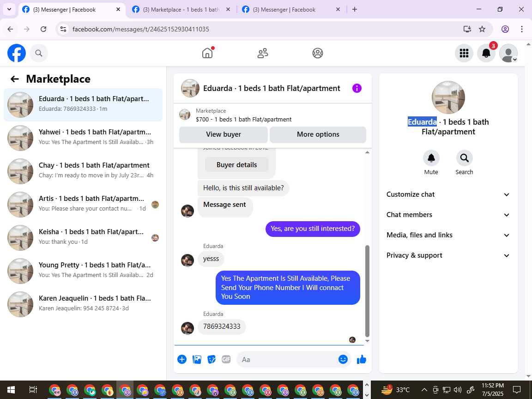Open Chrome three-dot menu
Image resolution: width=532 pixels, height=399 pixels.
(522, 29)
